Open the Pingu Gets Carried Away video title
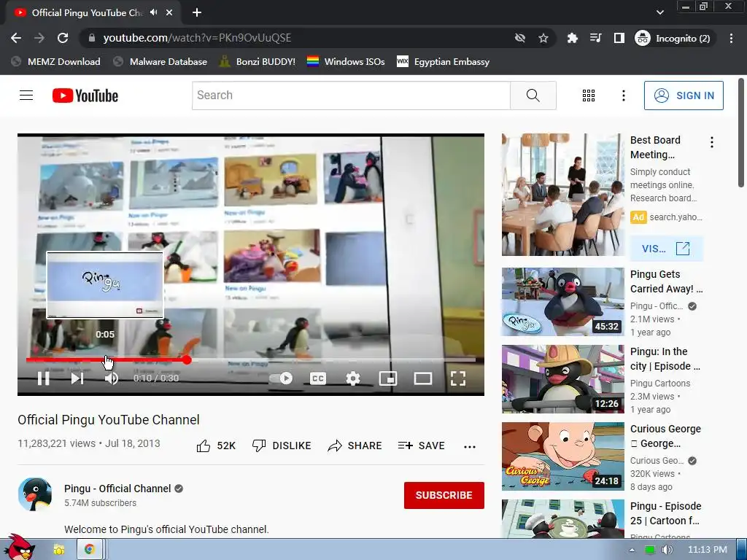This screenshot has height=560, width=747. (667, 281)
